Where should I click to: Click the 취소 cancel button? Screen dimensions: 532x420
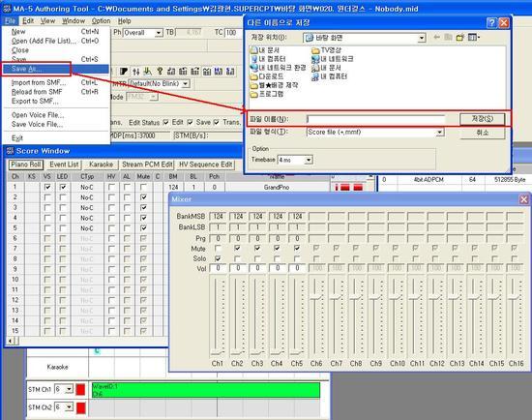[482, 133]
